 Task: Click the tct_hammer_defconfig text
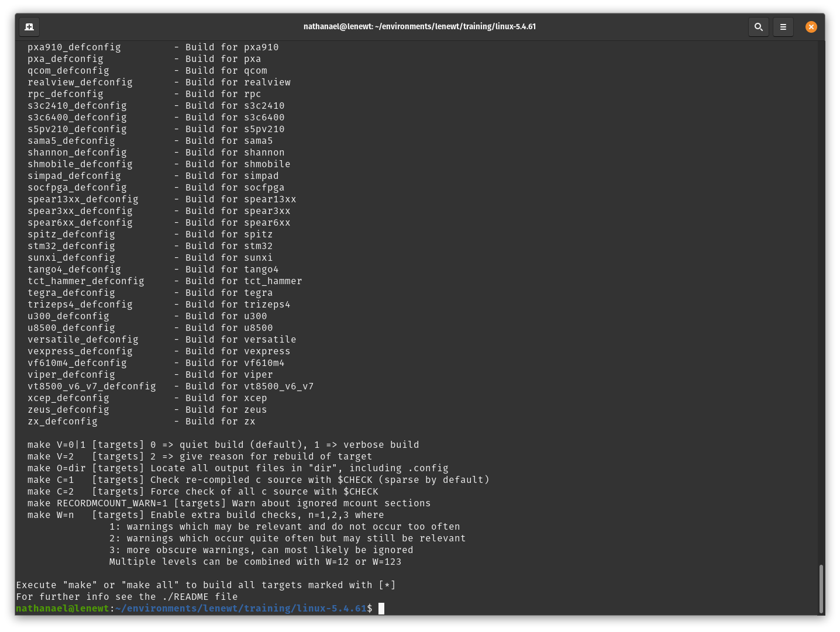85,281
